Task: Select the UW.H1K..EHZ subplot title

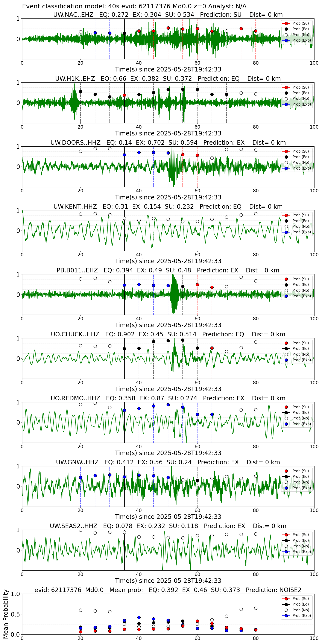Action: (x=168, y=79)
